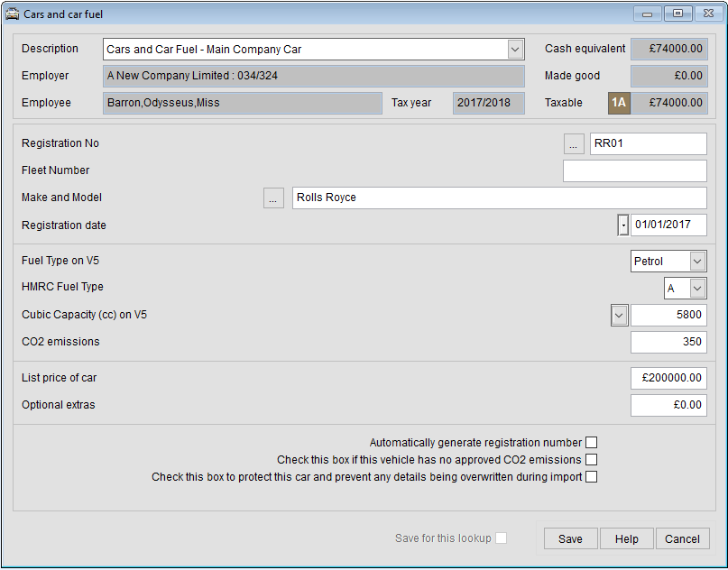
Task: Select the Fleet Number input field
Action: tap(634, 170)
